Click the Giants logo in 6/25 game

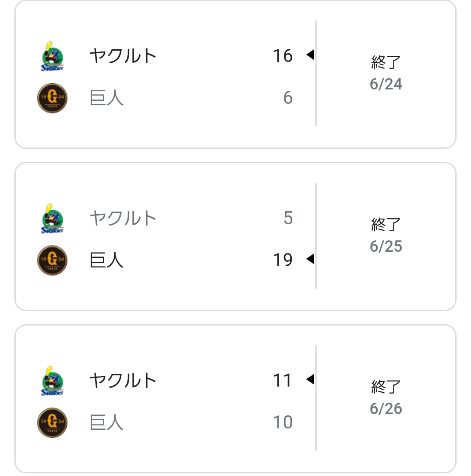pos(52,260)
